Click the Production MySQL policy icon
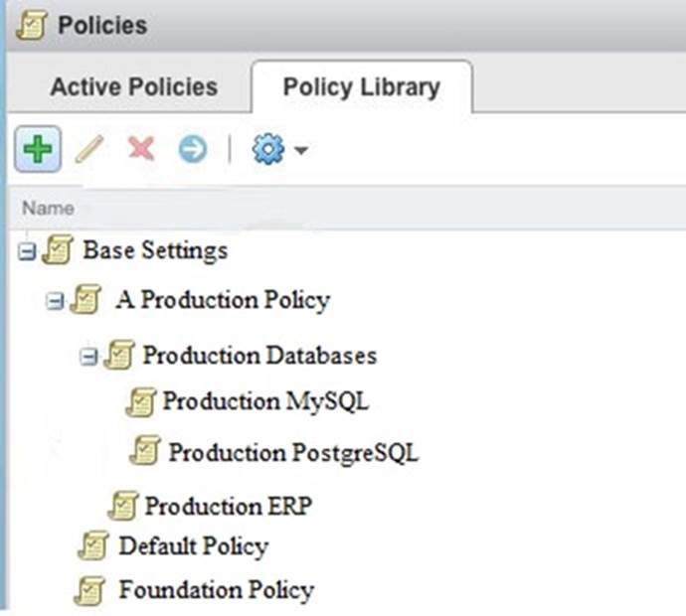Viewport: 686px width, 616px height. [141, 402]
